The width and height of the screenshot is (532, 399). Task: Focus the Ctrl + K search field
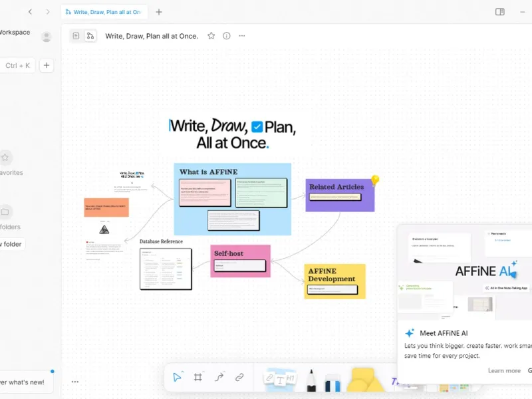[17, 65]
